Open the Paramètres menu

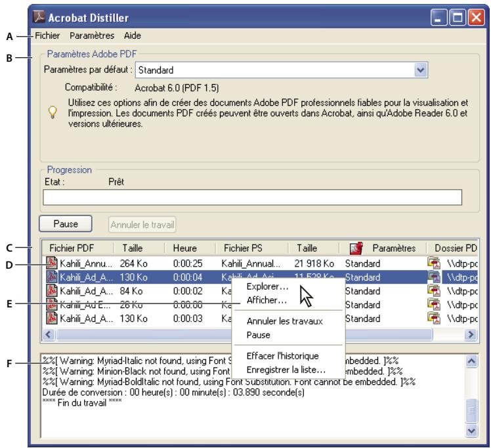click(92, 35)
